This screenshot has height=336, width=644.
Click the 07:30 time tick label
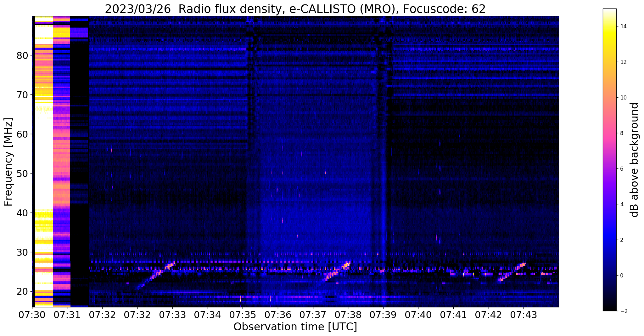click(32, 315)
